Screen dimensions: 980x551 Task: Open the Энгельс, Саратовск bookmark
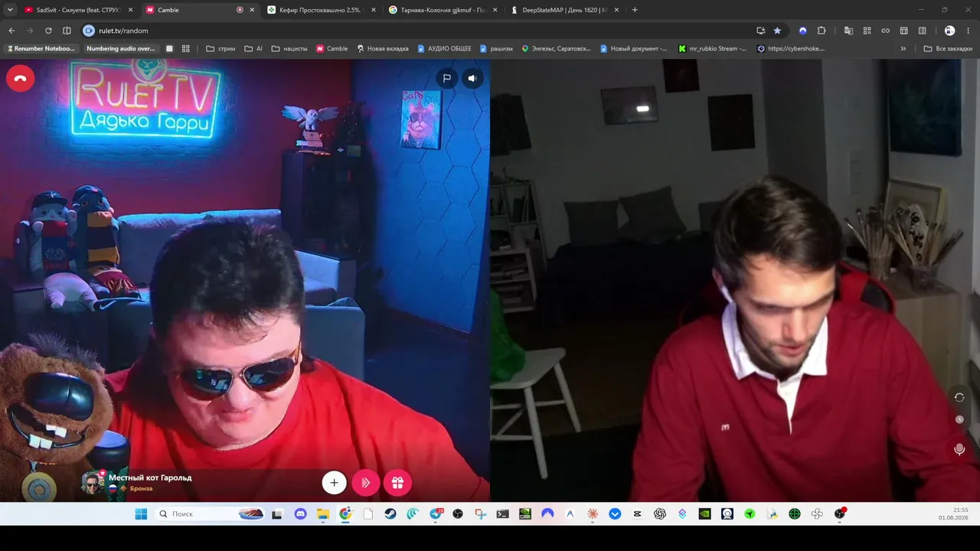557,48
